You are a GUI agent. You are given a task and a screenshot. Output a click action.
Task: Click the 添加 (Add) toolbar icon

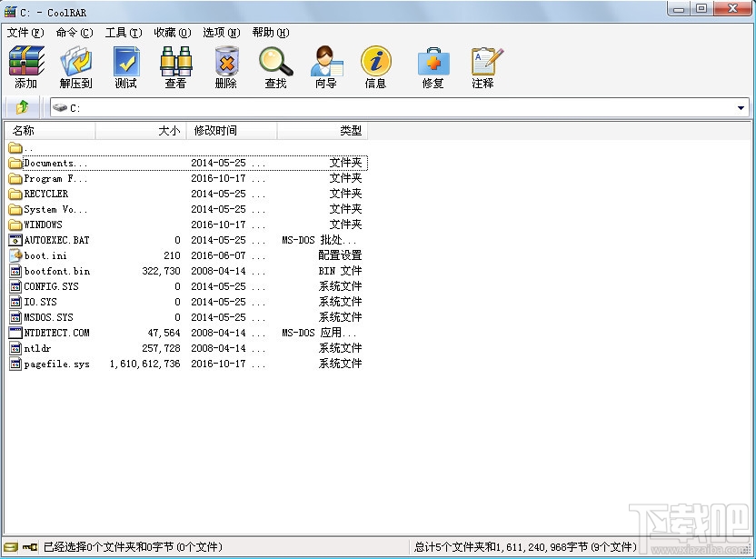pos(26,61)
